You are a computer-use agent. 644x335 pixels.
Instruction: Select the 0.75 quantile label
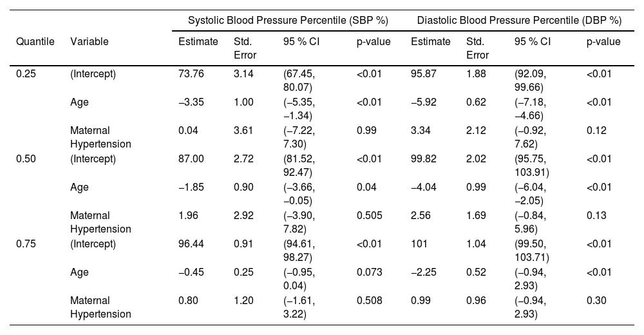pyautogui.click(x=26, y=244)
